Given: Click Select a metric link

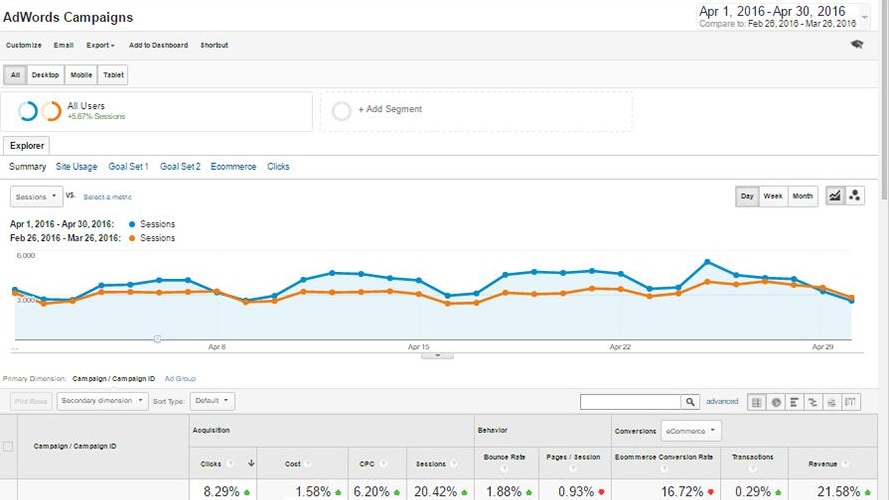Looking at the screenshot, I should (107, 197).
